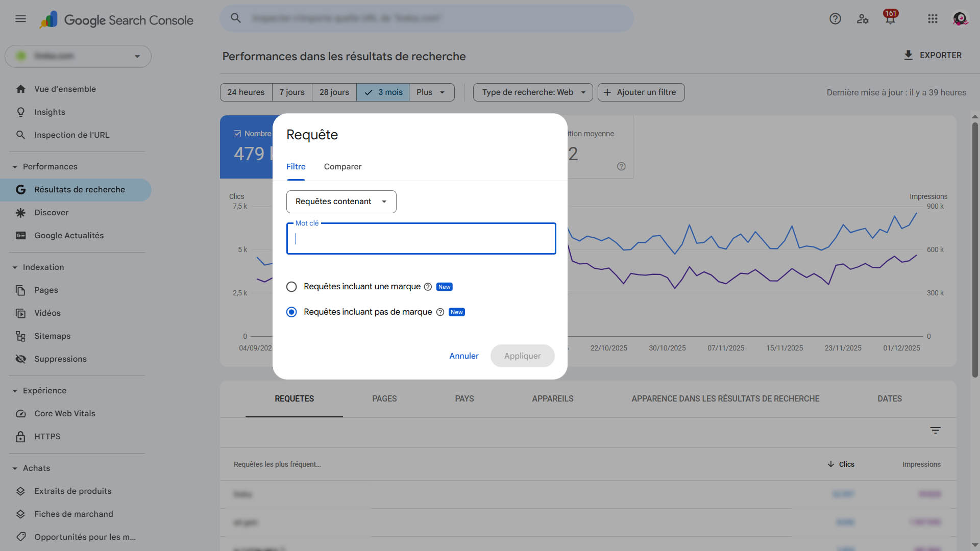Click help icon next to 'incluant une marque'
980x551 pixels.
(428, 287)
